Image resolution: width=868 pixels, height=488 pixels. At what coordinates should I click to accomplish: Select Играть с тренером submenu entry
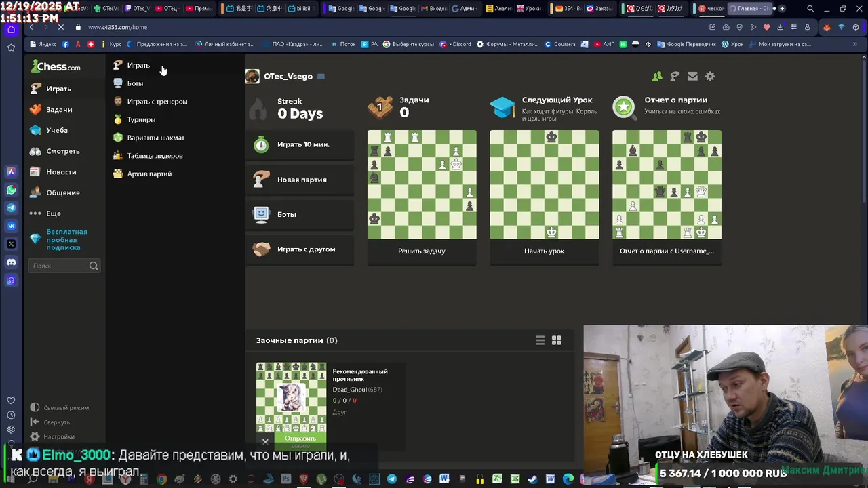157,102
